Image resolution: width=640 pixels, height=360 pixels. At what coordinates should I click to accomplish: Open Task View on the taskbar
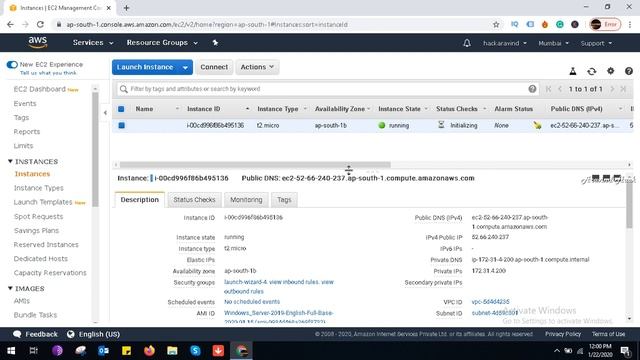(34, 351)
